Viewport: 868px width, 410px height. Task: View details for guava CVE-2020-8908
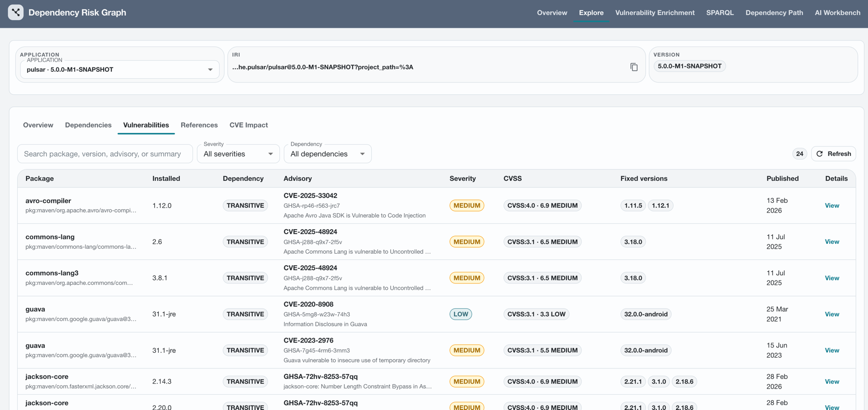coord(832,314)
